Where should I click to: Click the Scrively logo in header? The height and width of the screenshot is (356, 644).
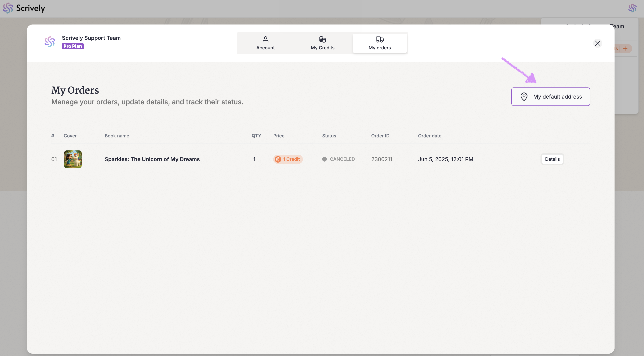pos(24,8)
